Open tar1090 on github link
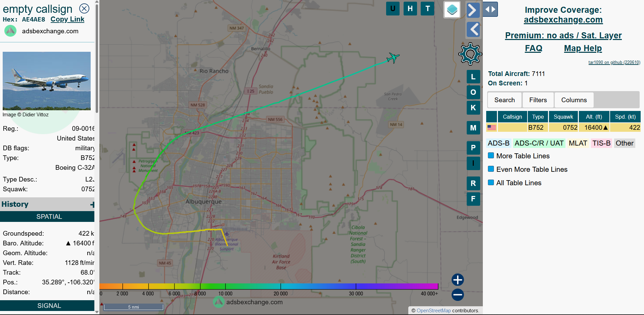Screen dimensions: 644x315 coord(614,62)
